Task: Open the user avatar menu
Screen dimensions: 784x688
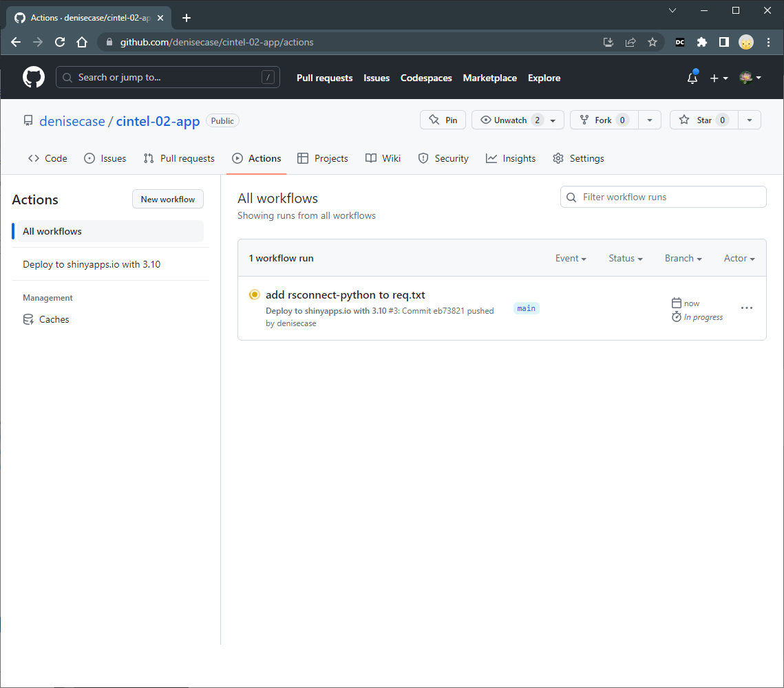Action: [750, 78]
